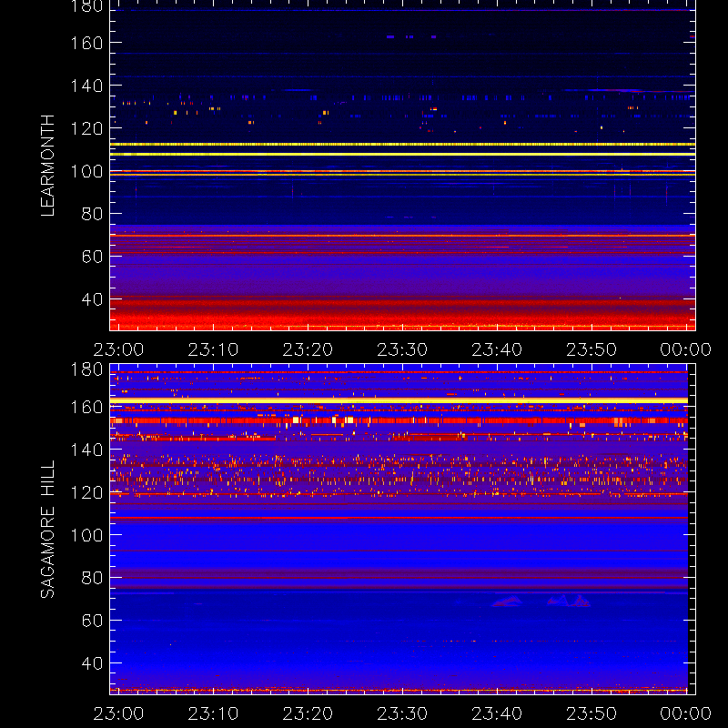Screen dimensions: 728x728
Task: Select the 80 tick label on Sagamore Hill plot
Action: 92,578
